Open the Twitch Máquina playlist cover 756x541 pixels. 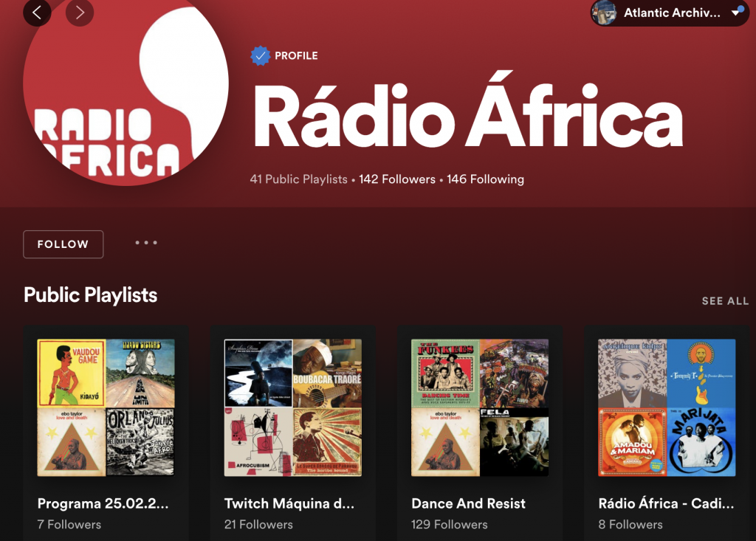[x=292, y=407]
